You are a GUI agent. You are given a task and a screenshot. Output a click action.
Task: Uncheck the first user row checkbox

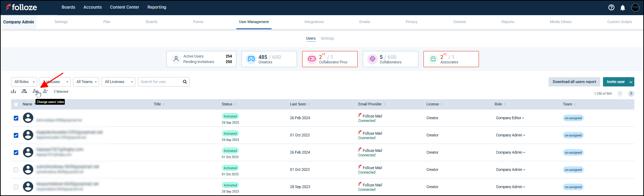(16, 118)
